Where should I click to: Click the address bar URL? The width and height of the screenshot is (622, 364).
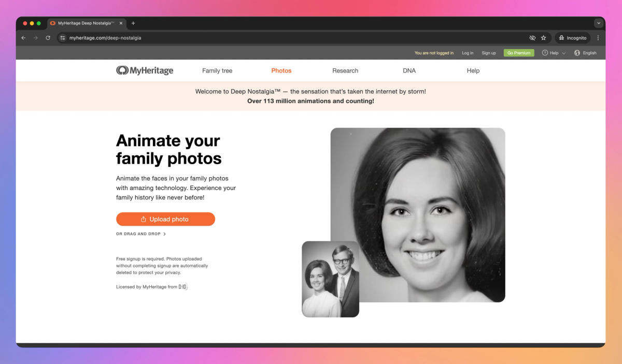click(x=105, y=38)
